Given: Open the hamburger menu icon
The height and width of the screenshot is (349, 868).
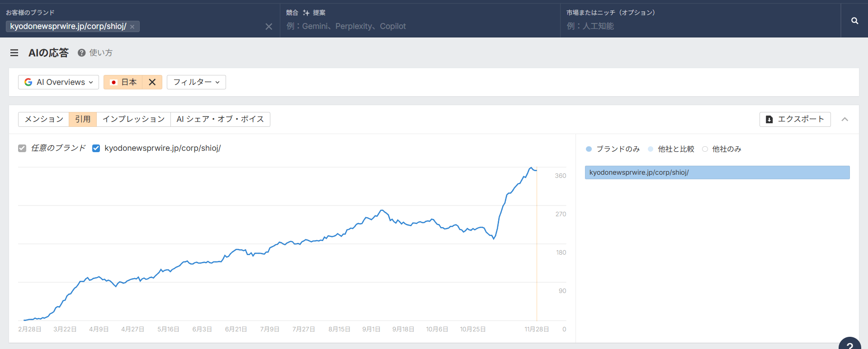Looking at the screenshot, I should (x=14, y=53).
